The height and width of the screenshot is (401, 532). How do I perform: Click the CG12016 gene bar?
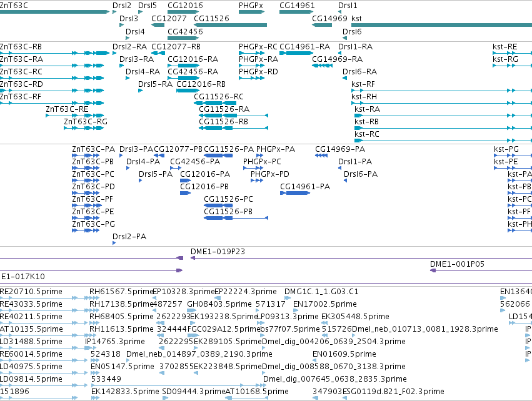(183, 12)
